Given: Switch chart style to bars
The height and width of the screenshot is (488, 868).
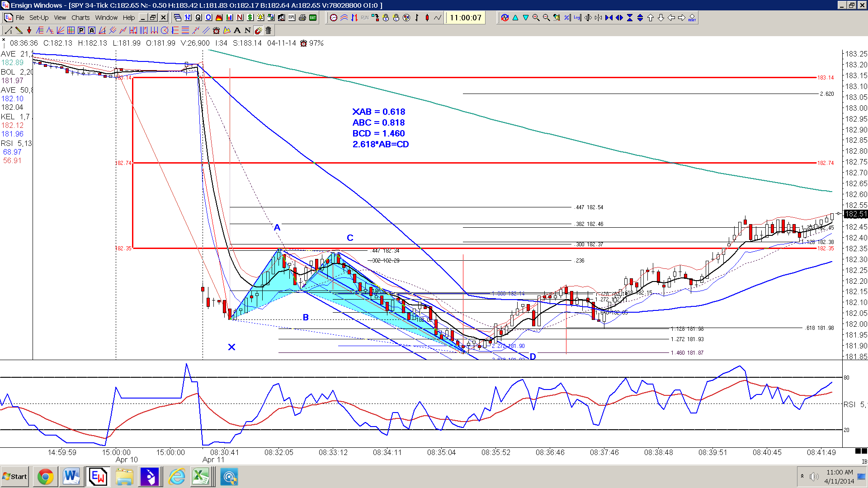Looking at the screenshot, I should click(x=417, y=18).
